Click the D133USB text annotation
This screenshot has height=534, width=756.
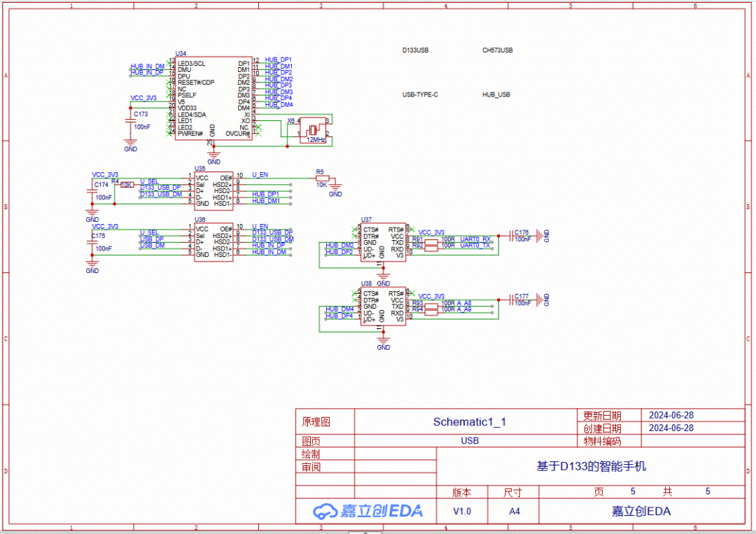[416, 50]
